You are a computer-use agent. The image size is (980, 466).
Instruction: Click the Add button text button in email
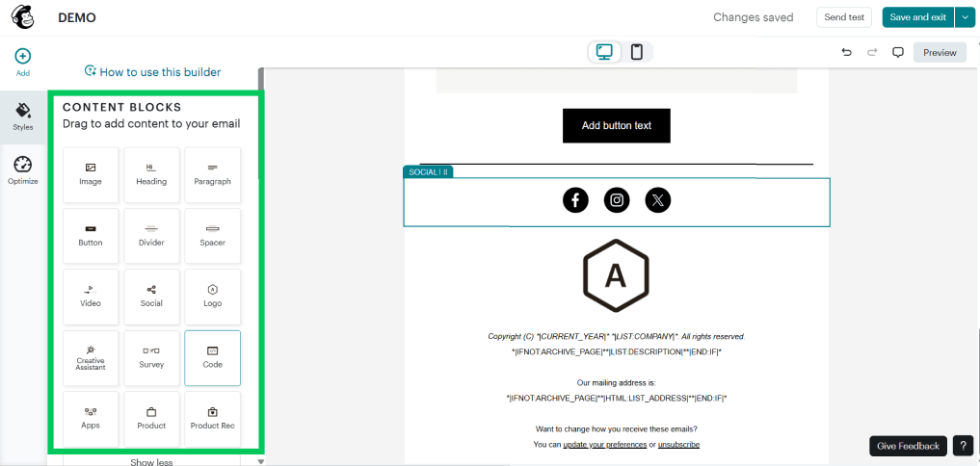pyautogui.click(x=617, y=125)
